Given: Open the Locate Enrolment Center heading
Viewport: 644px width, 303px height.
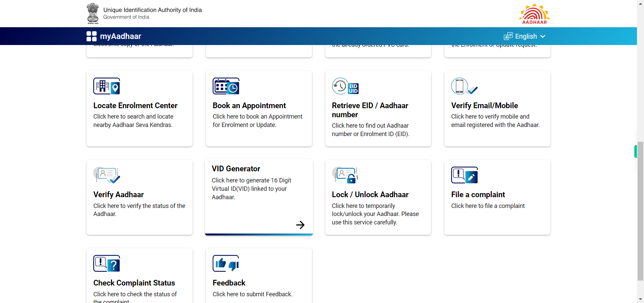Looking at the screenshot, I should [x=135, y=105].
